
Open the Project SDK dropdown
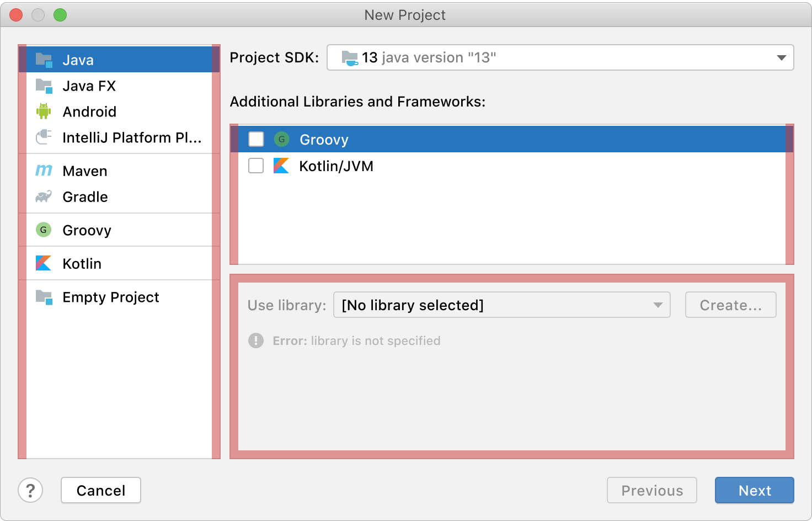click(x=560, y=57)
